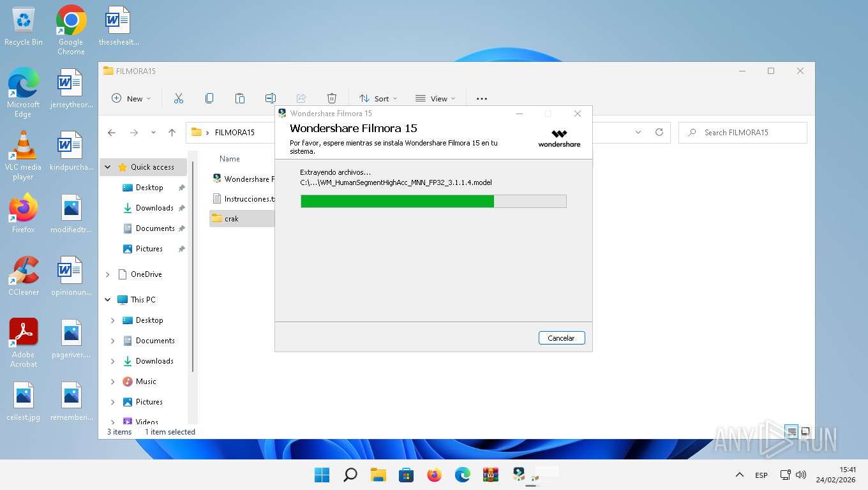
Task: Open the View dropdown menu
Action: pyautogui.click(x=436, y=98)
